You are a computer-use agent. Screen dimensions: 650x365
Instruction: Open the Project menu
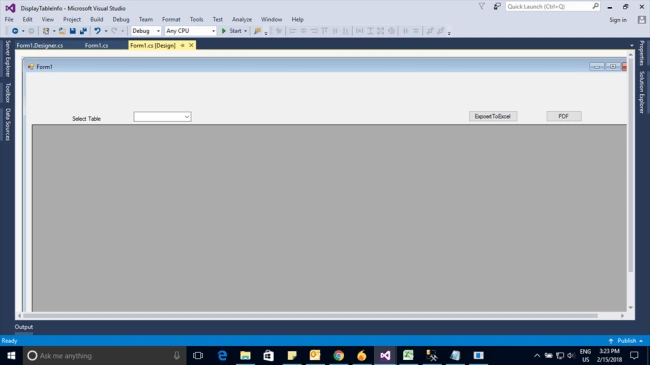pos(72,19)
